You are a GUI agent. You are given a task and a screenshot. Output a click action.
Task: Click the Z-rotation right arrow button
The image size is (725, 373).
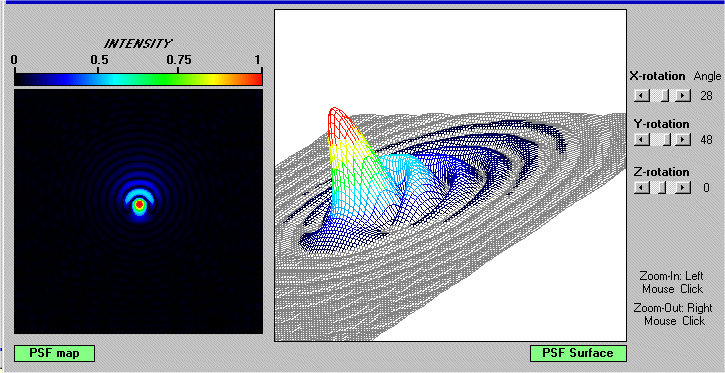pyautogui.click(x=683, y=188)
